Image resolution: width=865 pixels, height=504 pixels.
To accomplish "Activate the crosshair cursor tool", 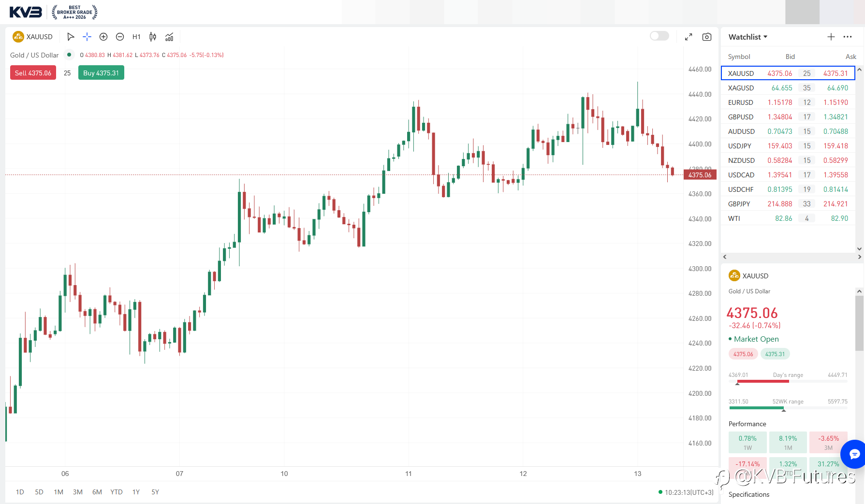I will (x=87, y=37).
